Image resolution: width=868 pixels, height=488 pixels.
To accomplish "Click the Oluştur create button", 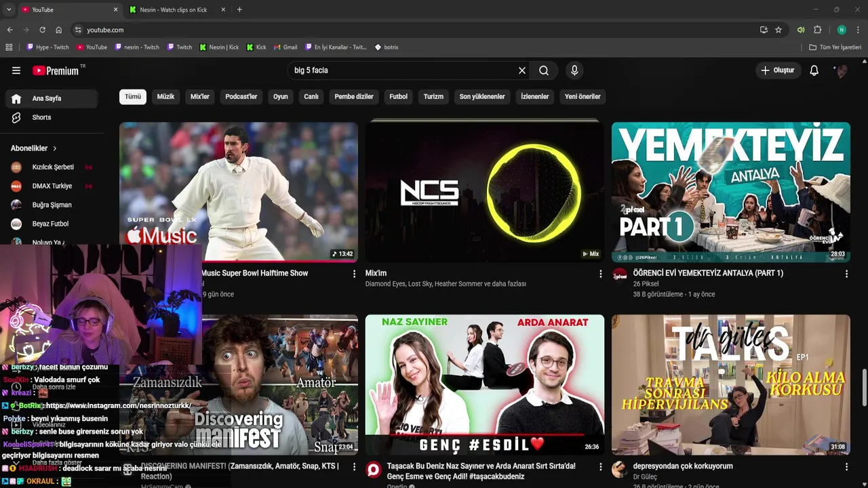I will (777, 70).
